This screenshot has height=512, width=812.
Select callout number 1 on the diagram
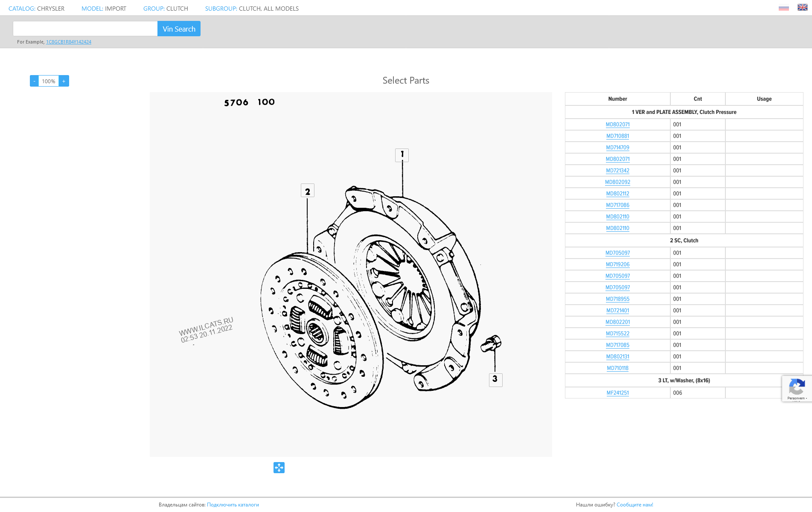click(x=402, y=155)
